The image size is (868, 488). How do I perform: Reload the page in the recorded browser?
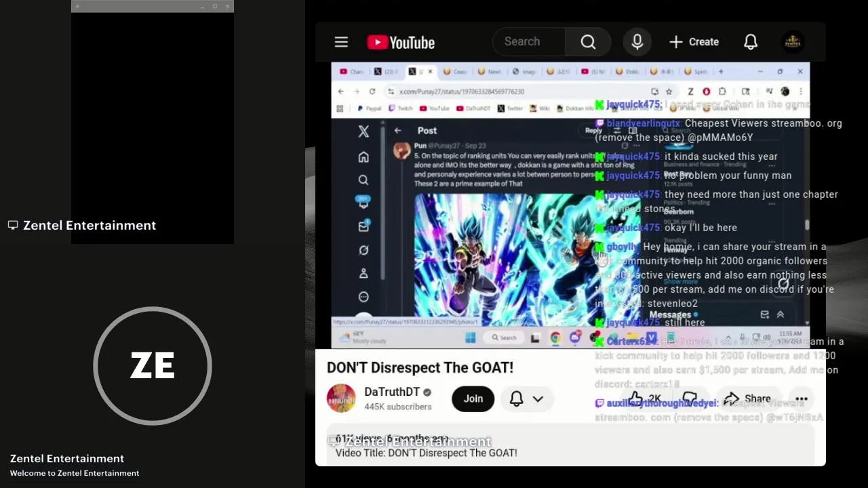372,91
